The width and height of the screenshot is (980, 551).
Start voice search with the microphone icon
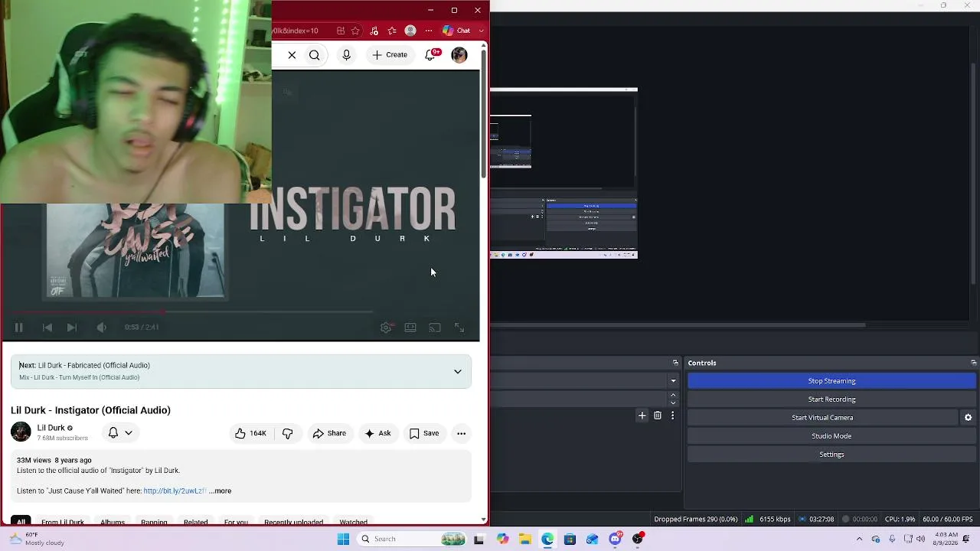[x=346, y=55]
